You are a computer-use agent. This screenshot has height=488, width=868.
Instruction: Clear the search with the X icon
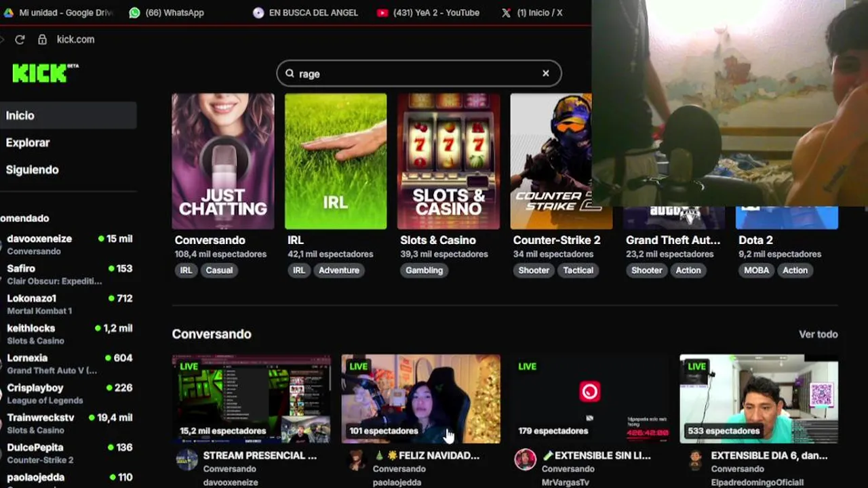point(546,73)
